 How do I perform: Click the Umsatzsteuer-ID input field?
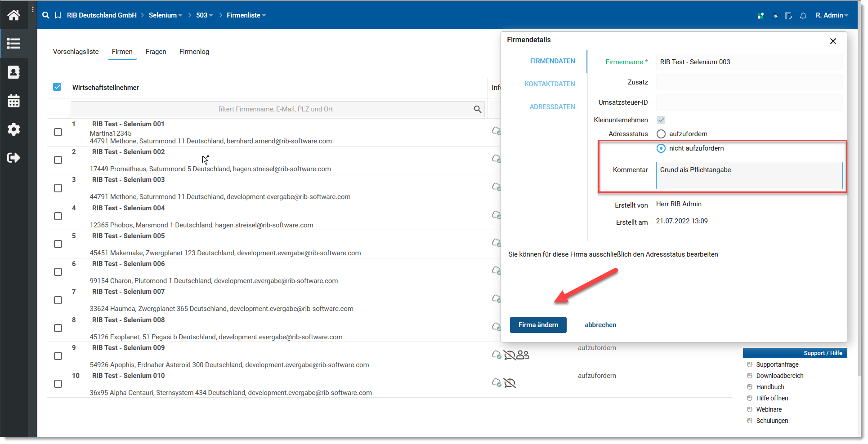click(x=749, y=102)
